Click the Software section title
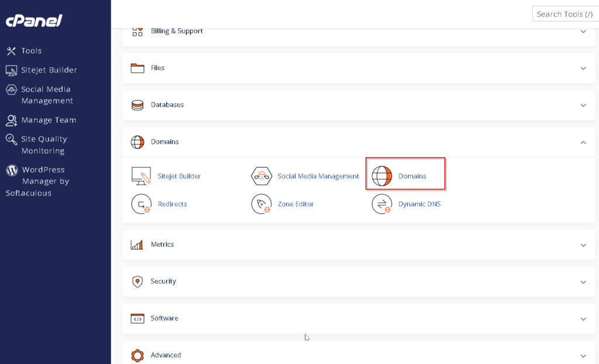The width and height of the screenshot is (599, 364). [164, 318]
